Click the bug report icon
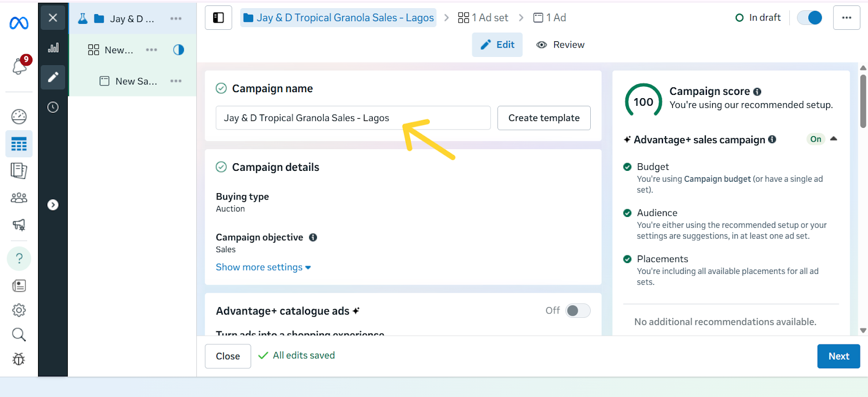The image size is (868, 397). (19, 359)
